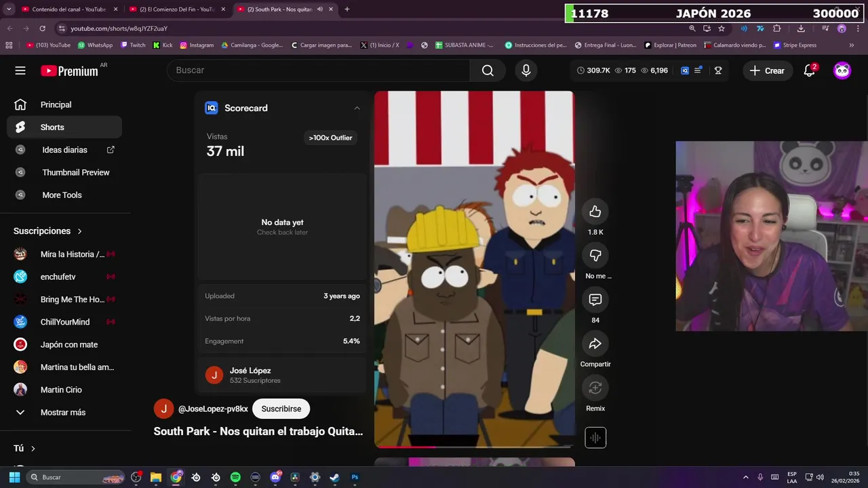The image size is (868, 488).
Task: Open the Steam taskbar icon
Action: [x=334, y=477]
